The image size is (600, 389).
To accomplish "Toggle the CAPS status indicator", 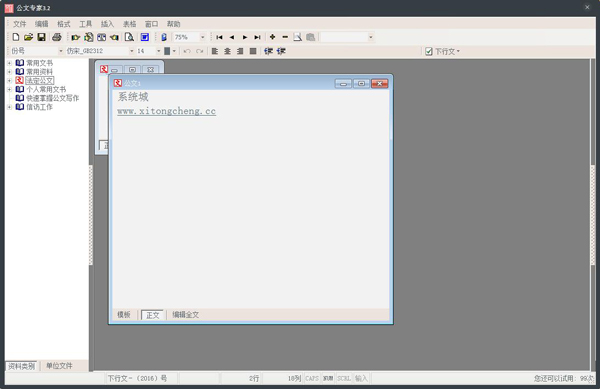I will point(312,378).
